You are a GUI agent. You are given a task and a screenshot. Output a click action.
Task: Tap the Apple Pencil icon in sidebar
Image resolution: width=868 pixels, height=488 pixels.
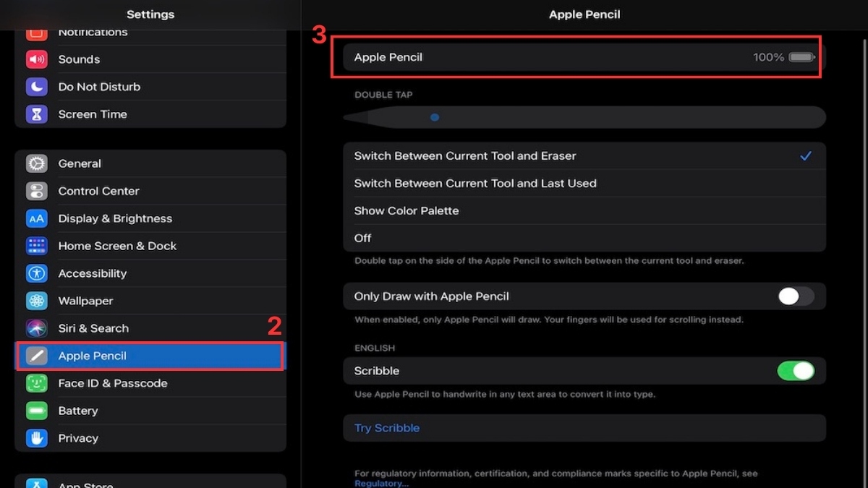37,356
